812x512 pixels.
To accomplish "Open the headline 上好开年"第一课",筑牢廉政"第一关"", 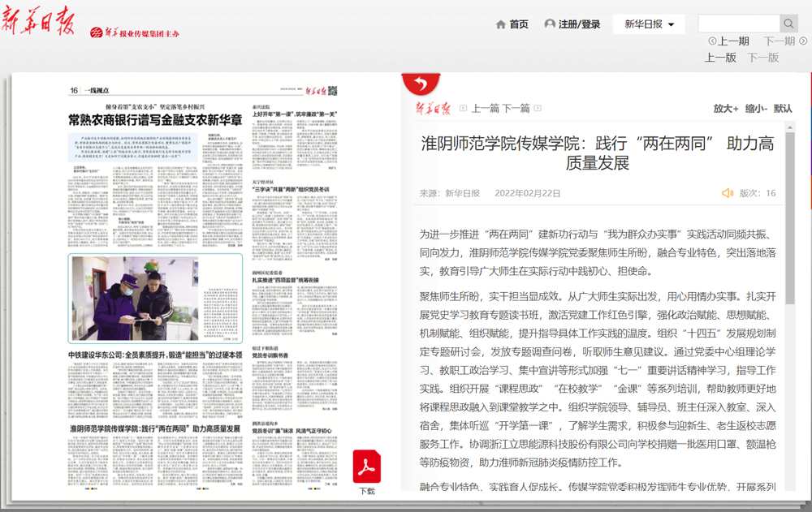I will pyautogui.click(x=294, y=114).
